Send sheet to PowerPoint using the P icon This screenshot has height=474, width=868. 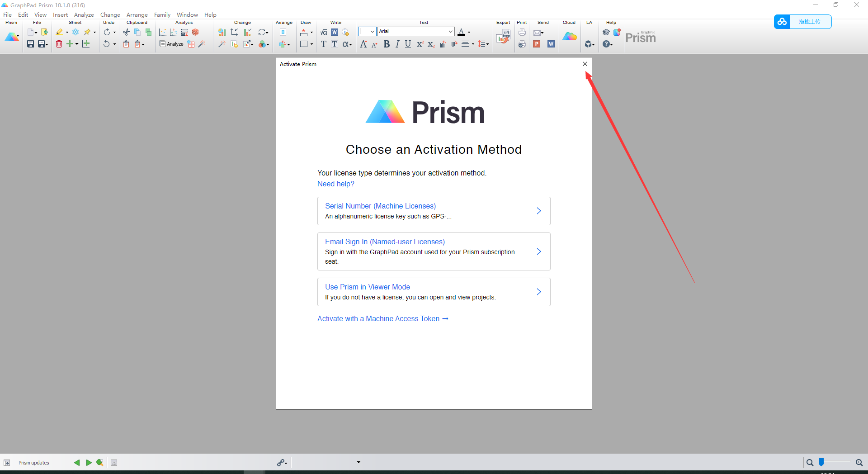pos(537,44)
